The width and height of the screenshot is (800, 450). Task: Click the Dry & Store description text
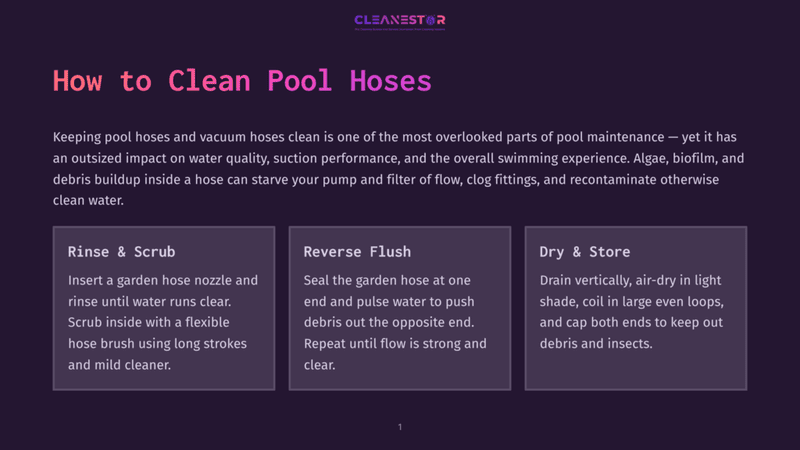tap(632, 311)
